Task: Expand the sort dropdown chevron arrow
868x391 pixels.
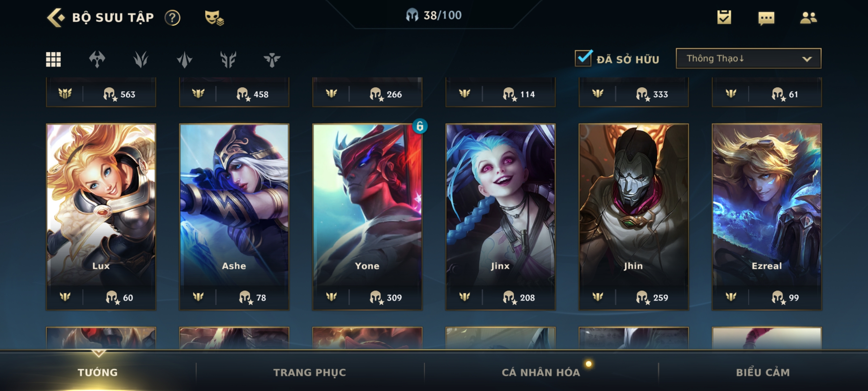Action: click(807, 59)
